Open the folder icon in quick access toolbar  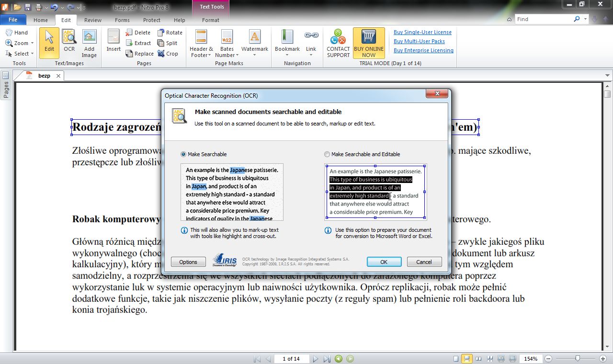tap(17, 7)
